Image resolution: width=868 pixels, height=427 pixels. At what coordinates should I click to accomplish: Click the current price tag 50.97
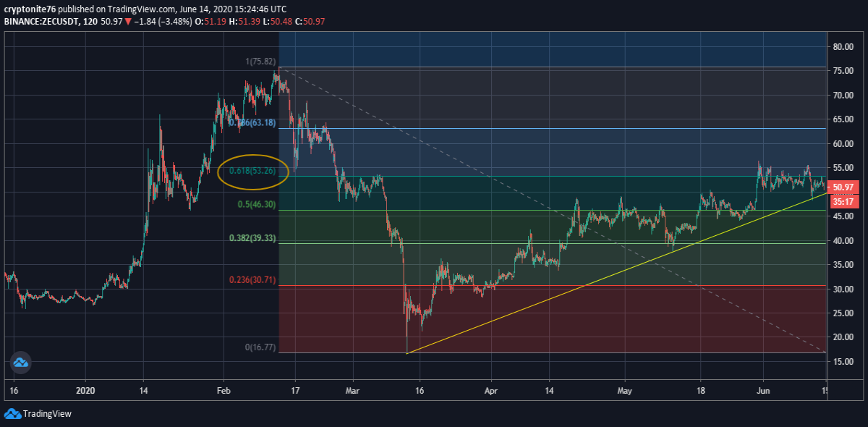(844, 187)
